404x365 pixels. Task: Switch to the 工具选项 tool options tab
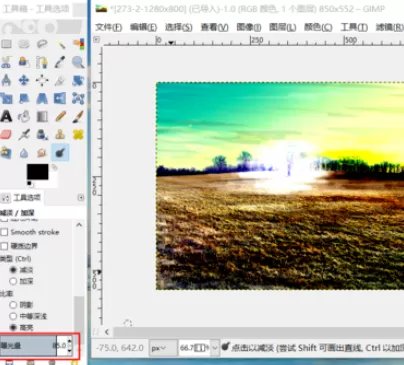point(21,198)
